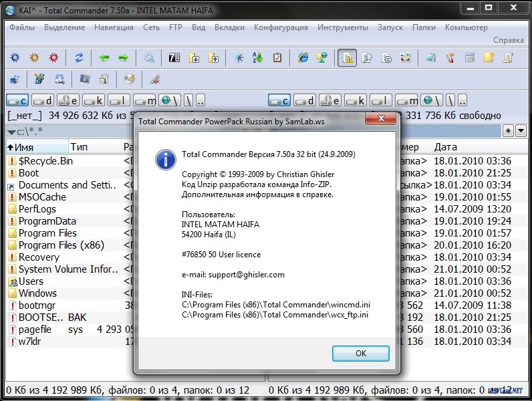
Task: Click the magnifier over drive icon
Action: (x=59, y=80)
